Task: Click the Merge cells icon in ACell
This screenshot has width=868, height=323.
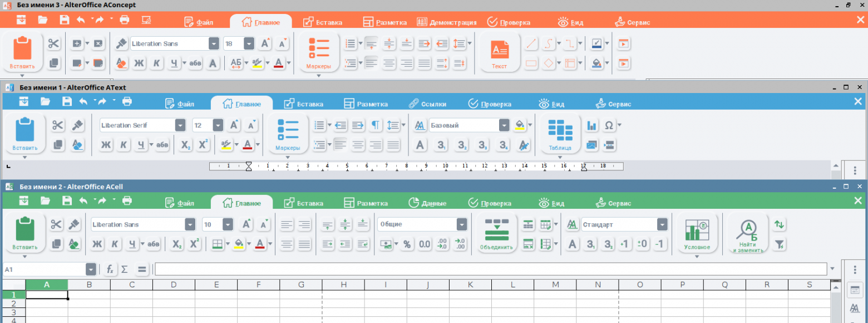Action: 496,233
